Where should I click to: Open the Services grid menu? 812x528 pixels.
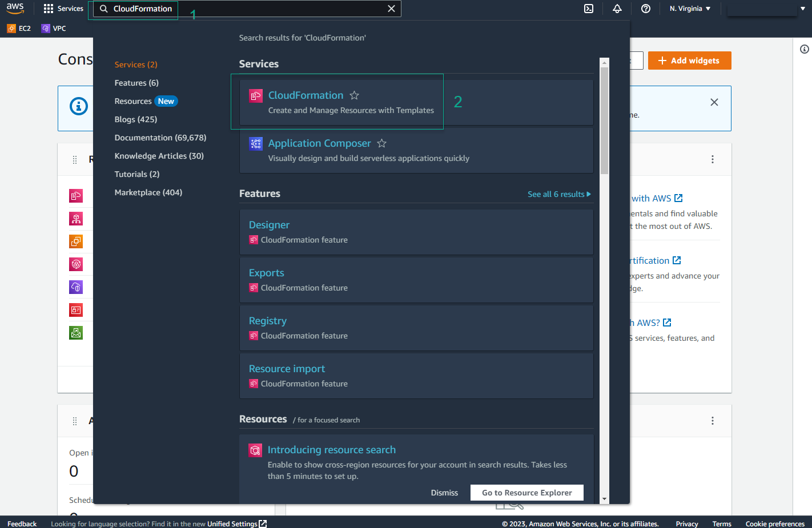pyautogui.click(x=63, y=9)
